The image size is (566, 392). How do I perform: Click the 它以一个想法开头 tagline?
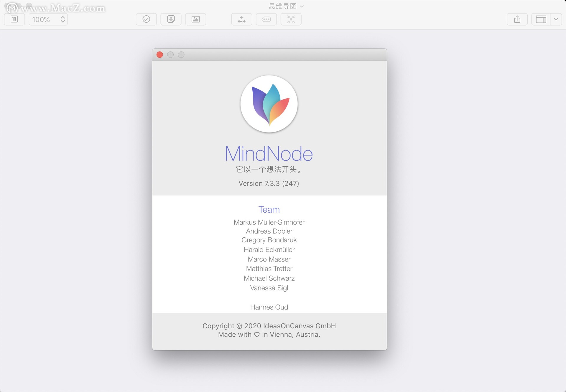(269, 169)
